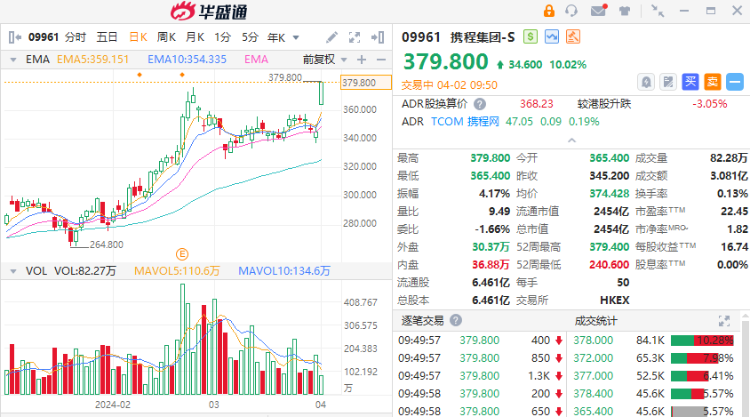The height and width of the screenshot is (417, 750).
Task: Click the 52周最高 value 379.400
Action: tap(609, 247)
